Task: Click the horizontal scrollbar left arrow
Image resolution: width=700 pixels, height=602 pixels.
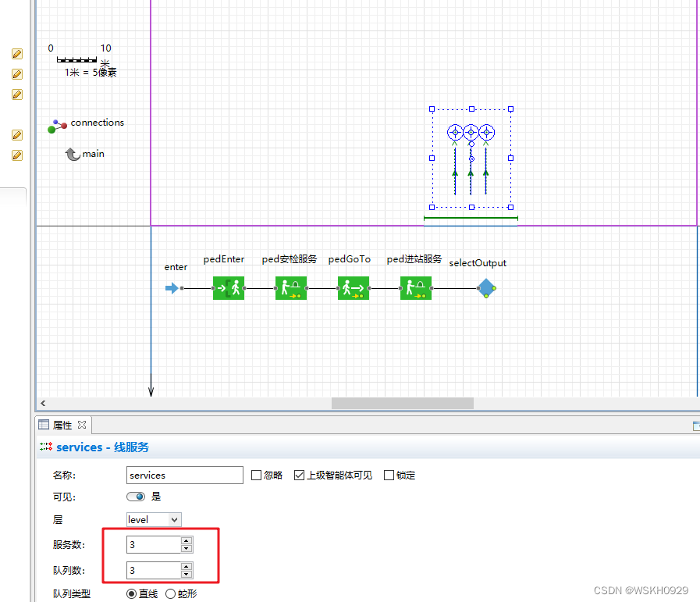Action: coord(43,403)
